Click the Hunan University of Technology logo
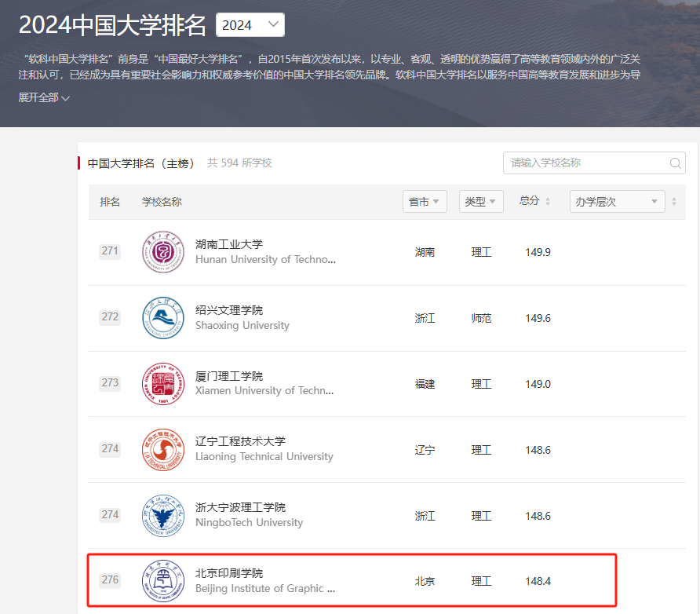 [x=162, y=252]
